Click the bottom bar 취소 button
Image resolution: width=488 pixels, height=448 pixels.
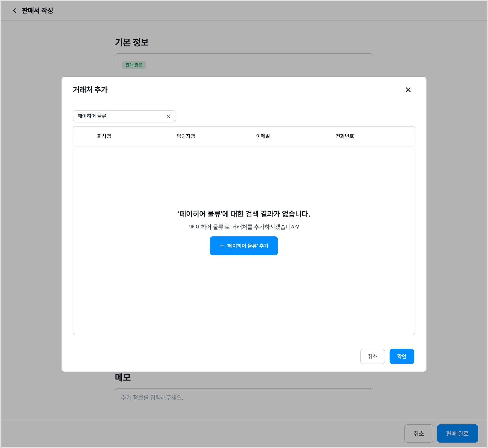[x=419, y=433]
